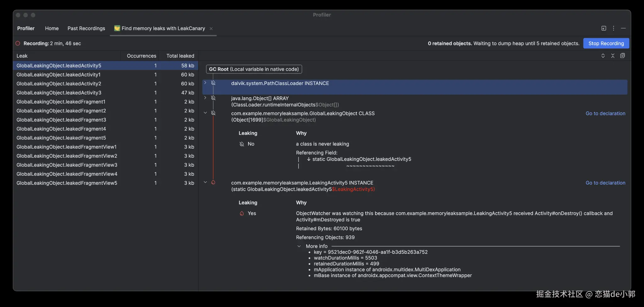Click the LeakCanary tab bird icon
This screenshot has height=307, width=644.
[117, 28]
